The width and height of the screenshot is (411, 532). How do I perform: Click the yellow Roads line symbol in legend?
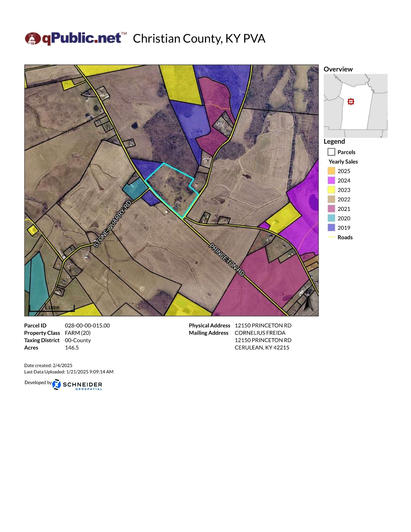click(331, 237)
